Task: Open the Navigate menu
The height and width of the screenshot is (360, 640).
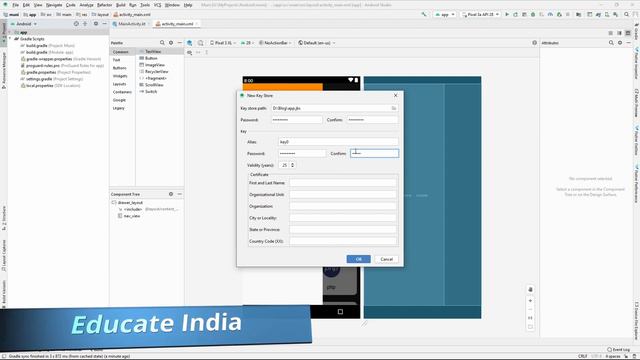Action: [54, 5]
